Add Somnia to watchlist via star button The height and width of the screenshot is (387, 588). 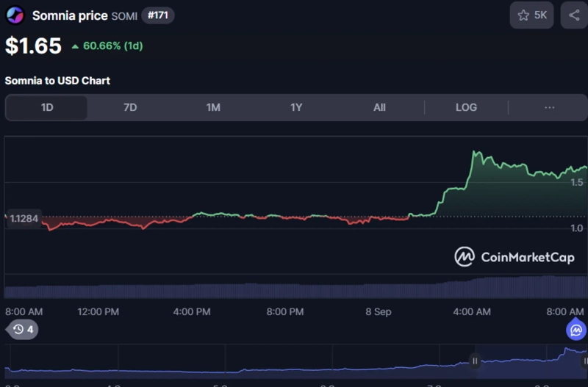tap(532, 15)
